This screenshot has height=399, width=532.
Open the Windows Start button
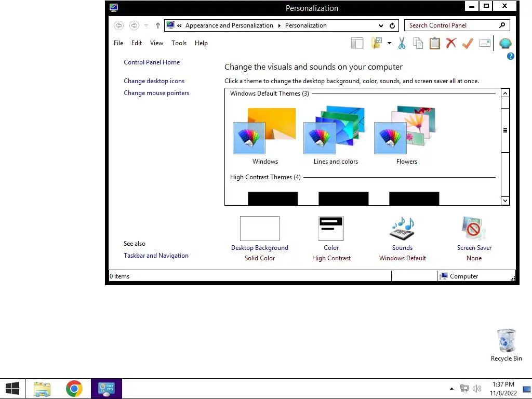(12, 389)
